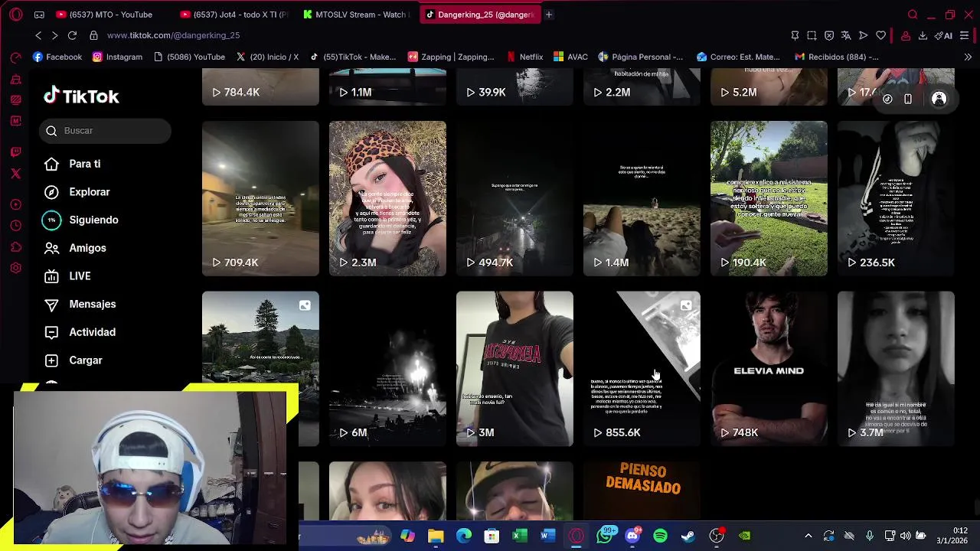The height and width of the screenshot is (551, 980).
Task: Open the black t-shirt video with 3M views
Action: click(x=514, y=369)
